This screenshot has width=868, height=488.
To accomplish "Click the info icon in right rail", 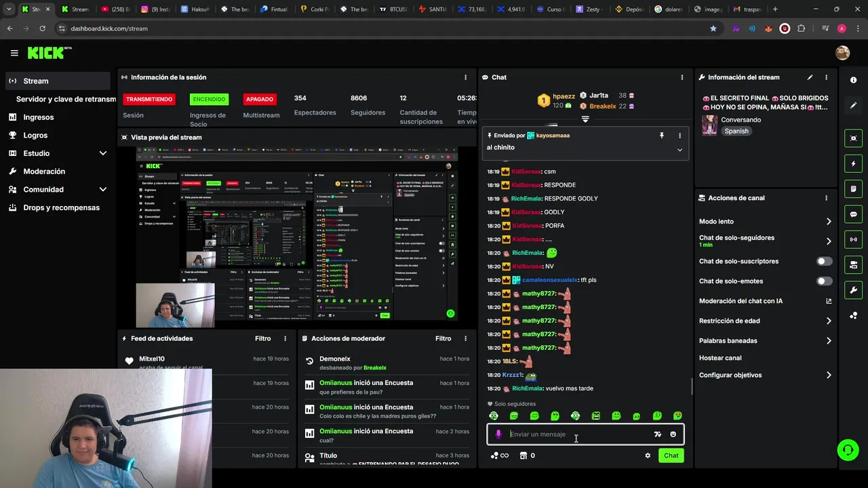I will click(853, 80).
